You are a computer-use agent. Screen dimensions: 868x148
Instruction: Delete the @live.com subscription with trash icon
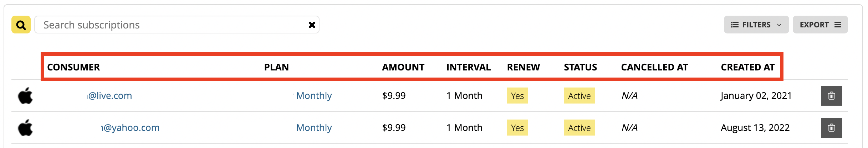pos(831,96)
